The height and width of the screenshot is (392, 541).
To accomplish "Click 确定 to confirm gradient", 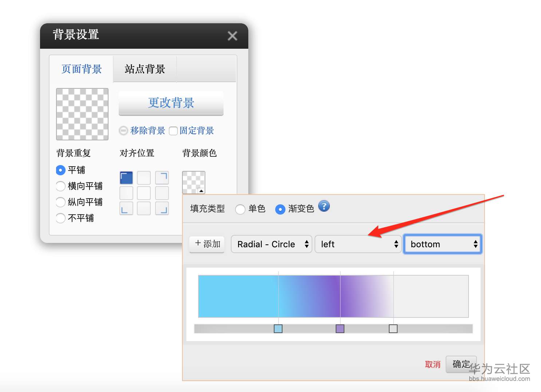I will [461, 364].
